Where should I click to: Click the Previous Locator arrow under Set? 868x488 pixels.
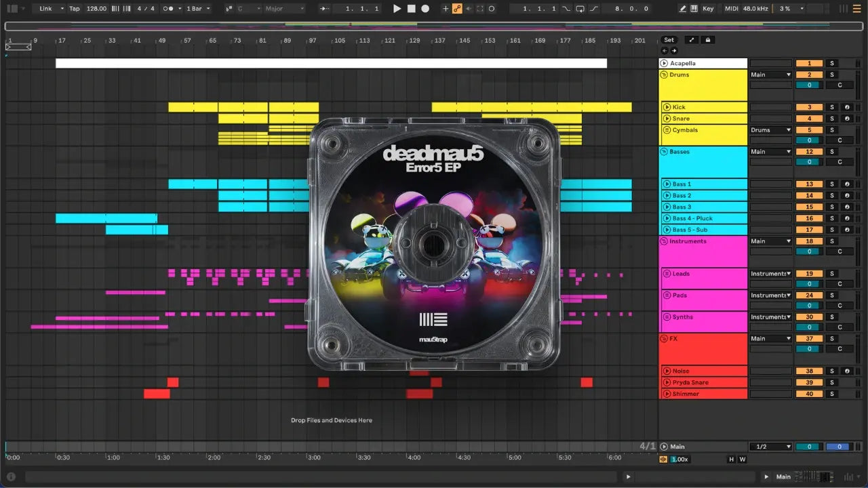pyautogui.click(x=665, y=51)
